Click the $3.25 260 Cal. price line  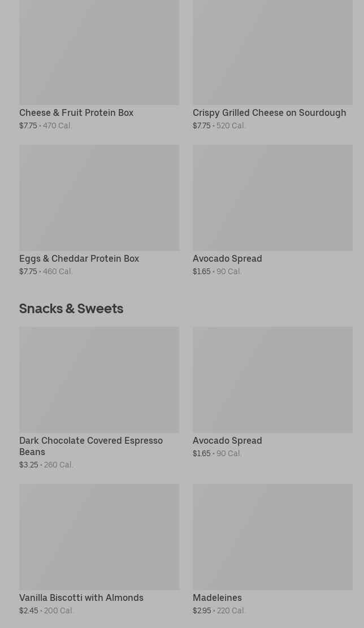(46, 465)
